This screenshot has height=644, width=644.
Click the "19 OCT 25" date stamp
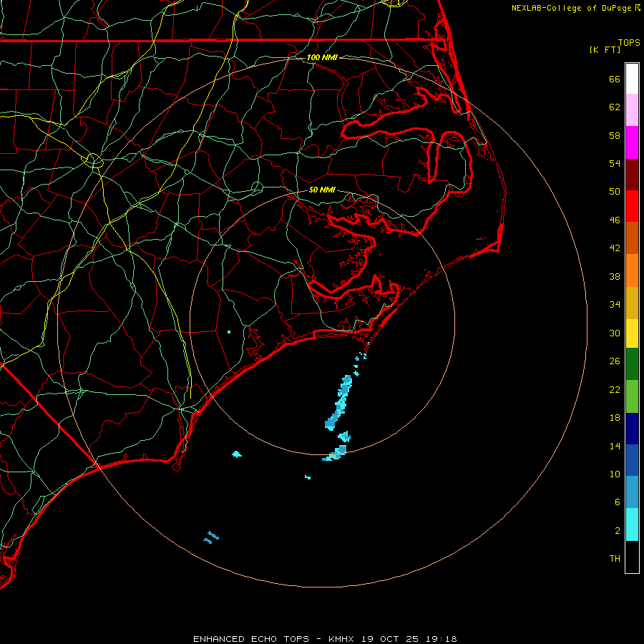[390, 639]
